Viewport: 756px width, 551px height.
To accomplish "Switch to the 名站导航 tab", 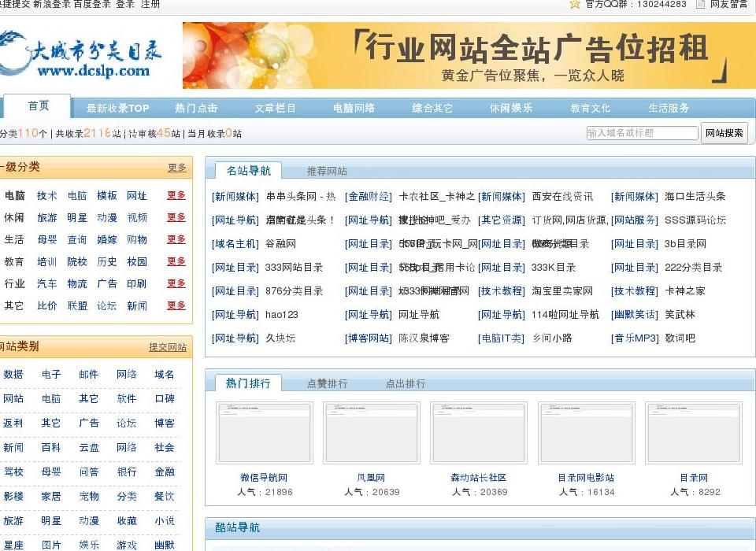I will coord(249,171).
